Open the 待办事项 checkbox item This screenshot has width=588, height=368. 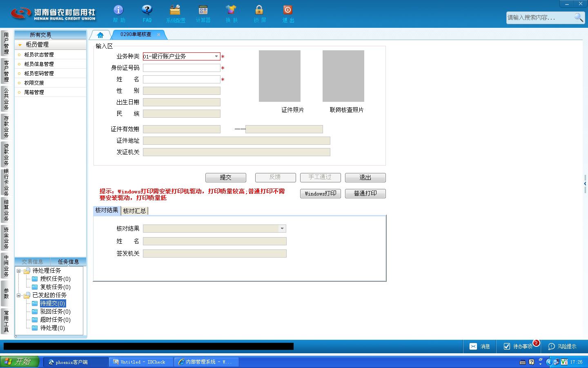518,346
